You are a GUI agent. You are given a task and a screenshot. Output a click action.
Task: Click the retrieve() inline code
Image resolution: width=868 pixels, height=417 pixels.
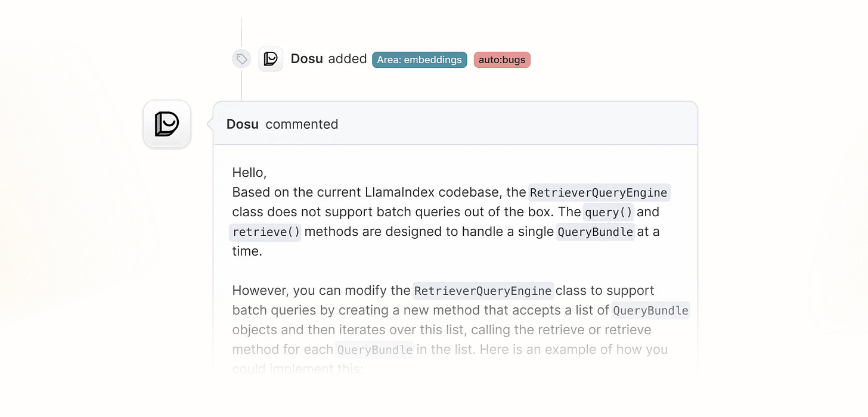[x=266, y=232]
